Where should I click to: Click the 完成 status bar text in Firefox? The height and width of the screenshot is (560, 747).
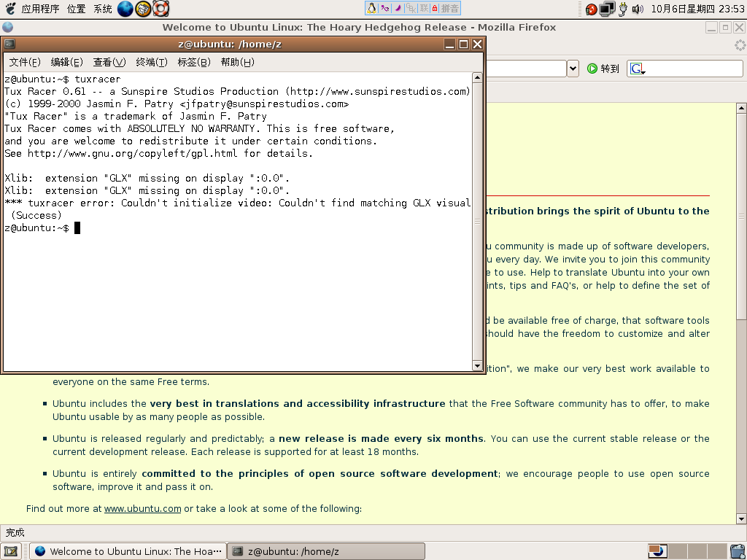coord(15,532)
